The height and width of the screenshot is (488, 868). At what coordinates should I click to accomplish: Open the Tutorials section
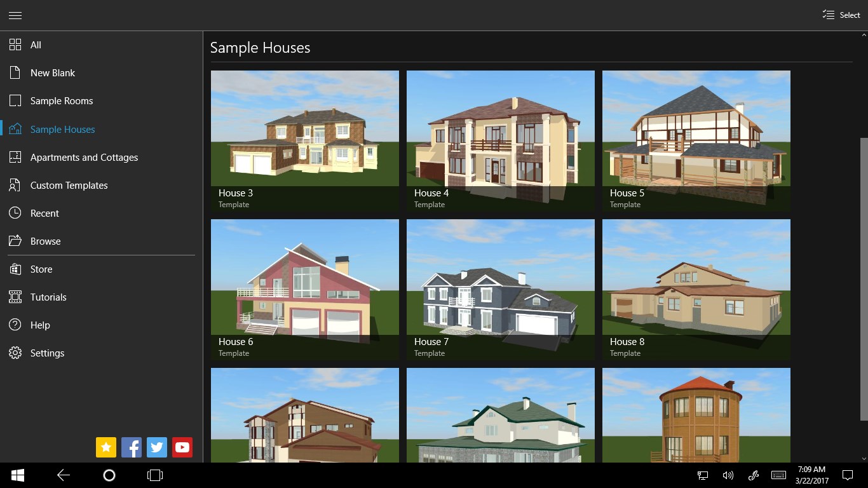(48, 297)
